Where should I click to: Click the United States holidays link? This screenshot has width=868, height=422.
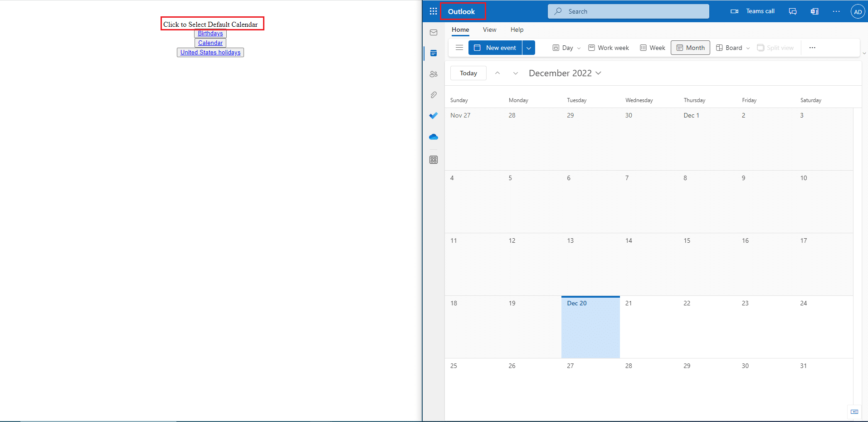click(210, 53)
